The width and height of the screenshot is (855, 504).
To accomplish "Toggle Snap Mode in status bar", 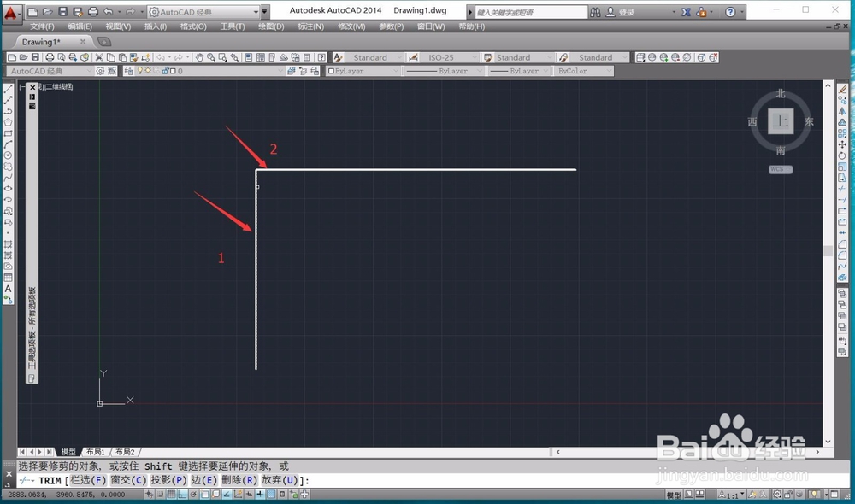I will point(161,495).
